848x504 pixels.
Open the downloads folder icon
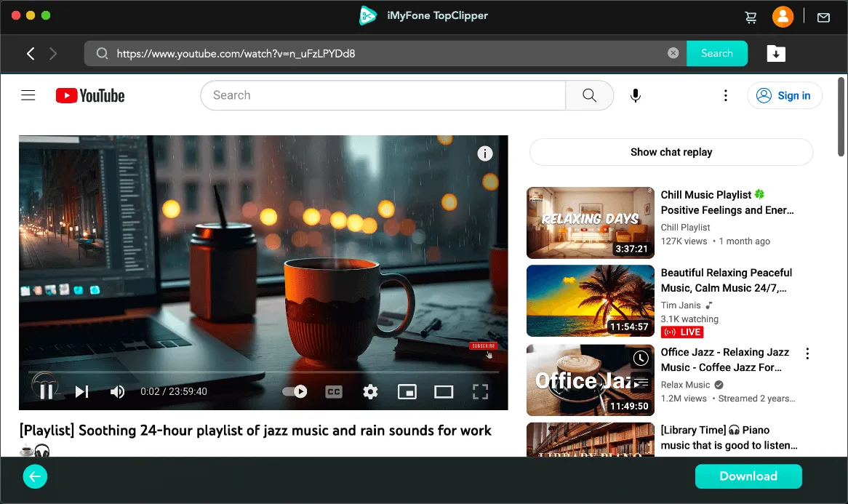[x=776, y=53]
